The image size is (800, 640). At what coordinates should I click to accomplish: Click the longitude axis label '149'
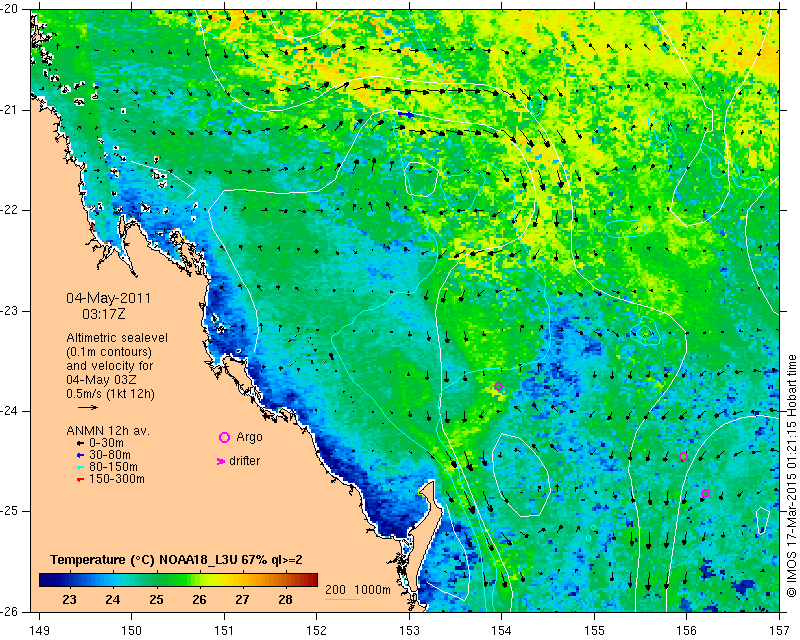pos(39,631)
